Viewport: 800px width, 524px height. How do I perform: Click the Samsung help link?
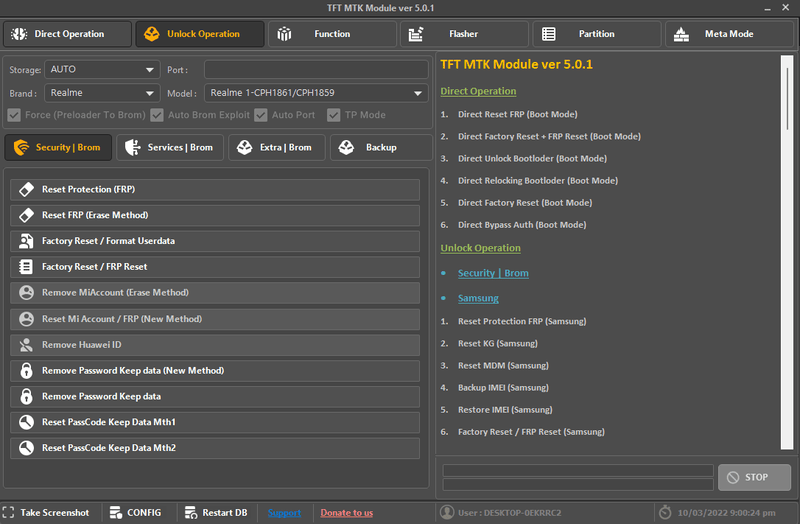[478, 298]
